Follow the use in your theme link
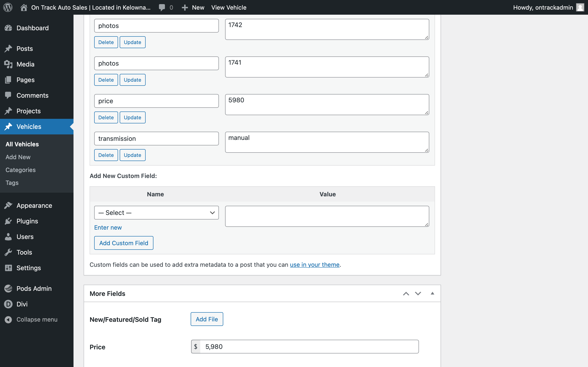The height and width of the screenshot is (367, 588). point(314,264)
